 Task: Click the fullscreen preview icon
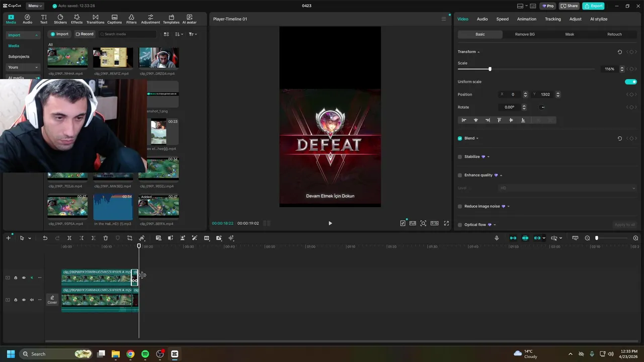(x=446, y=223)
